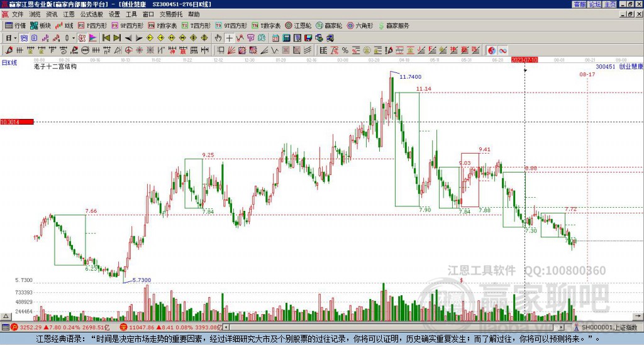Screen dimensions: 644x345
Task: Click the red V-shaped trend icon
Action: [240, 38]
